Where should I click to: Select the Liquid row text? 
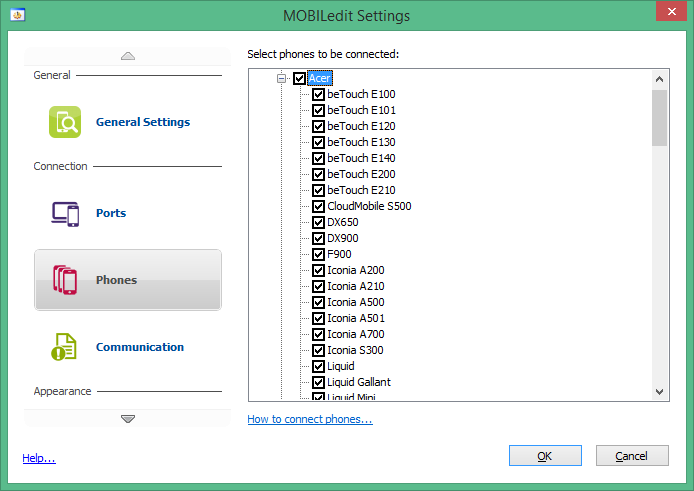[x=341, y=366]
